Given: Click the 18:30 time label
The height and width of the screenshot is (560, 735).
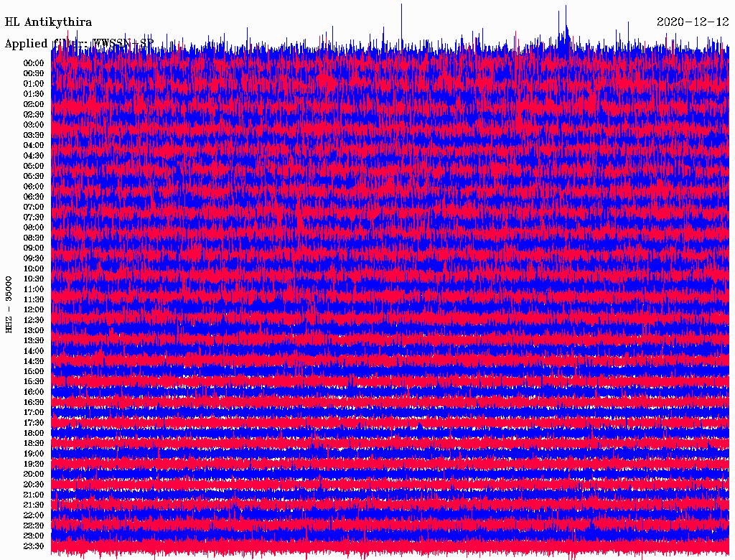Looking at the screenshot, I should [34, 443].
